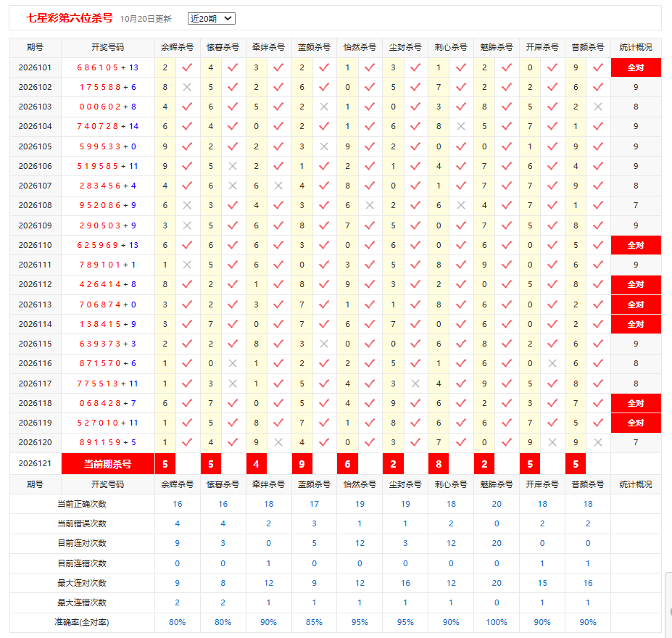Click the cross mark for 昔颜 in row 2026103
The height and width of the screenshot is (638, 672).
[x=598, y=107]
